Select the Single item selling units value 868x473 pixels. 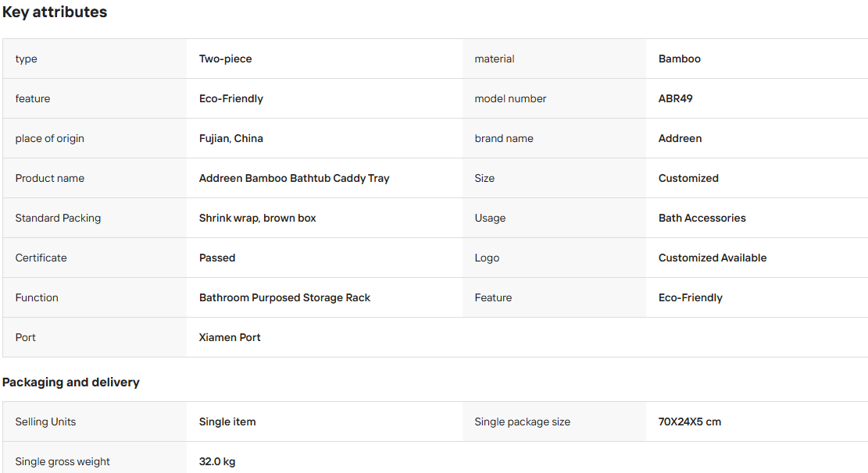tap(227, 421)
